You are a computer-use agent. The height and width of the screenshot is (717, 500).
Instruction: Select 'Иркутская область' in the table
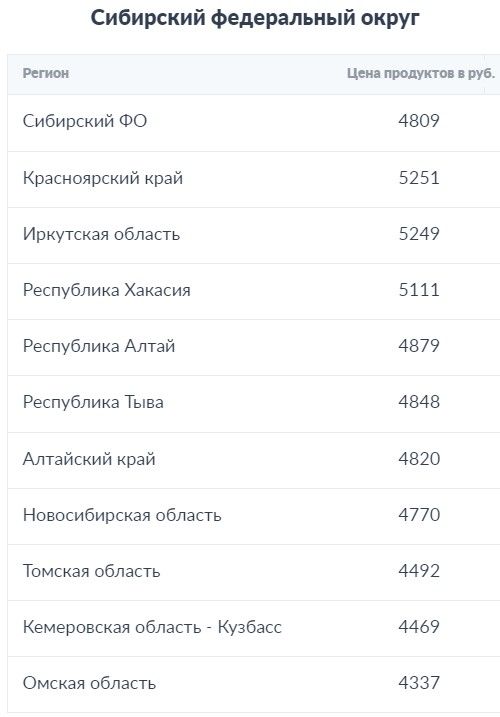pos(101,234)
